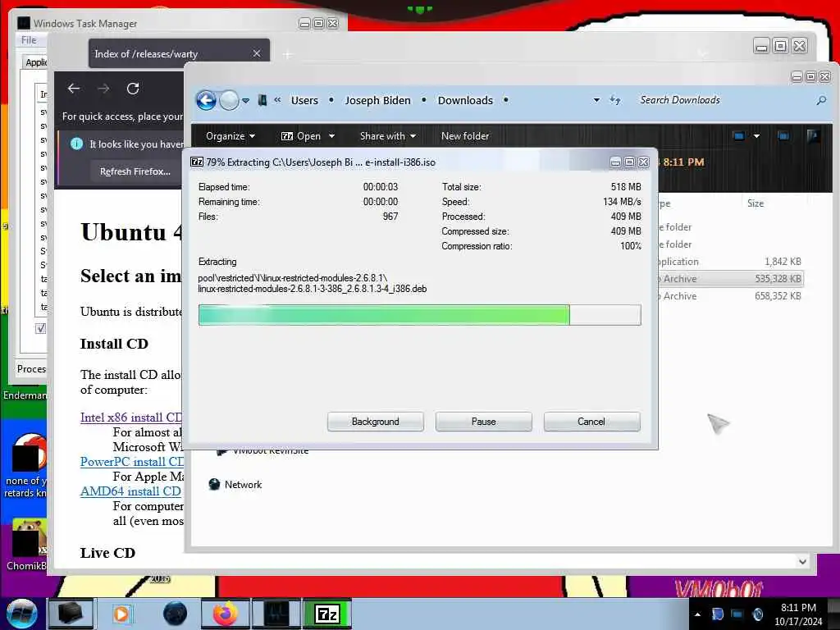The height and width of the screenshot is (630, 840).
Task: Expand the Open button dropdown arrow
Action: pyautogui.click(x=331, y=136)
